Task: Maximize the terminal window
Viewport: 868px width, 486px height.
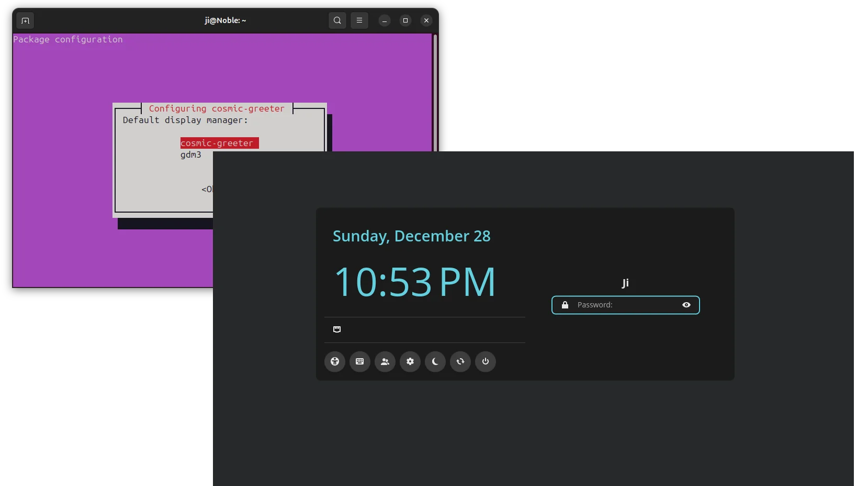Action: tap(405, 20)
